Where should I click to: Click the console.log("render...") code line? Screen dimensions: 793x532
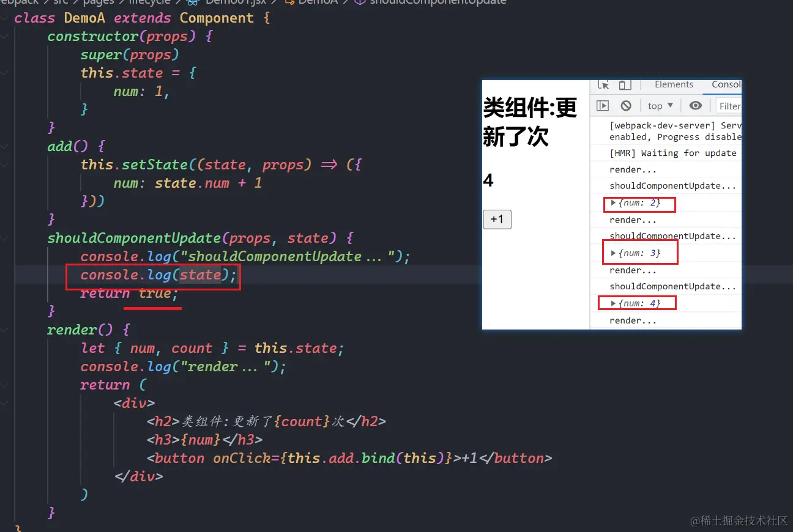click(184, 366)
